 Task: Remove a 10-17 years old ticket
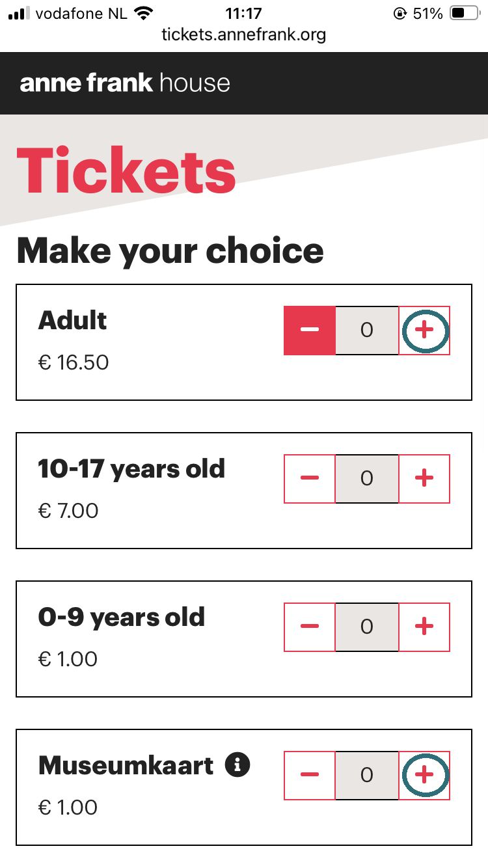click(x=310, y=479)
